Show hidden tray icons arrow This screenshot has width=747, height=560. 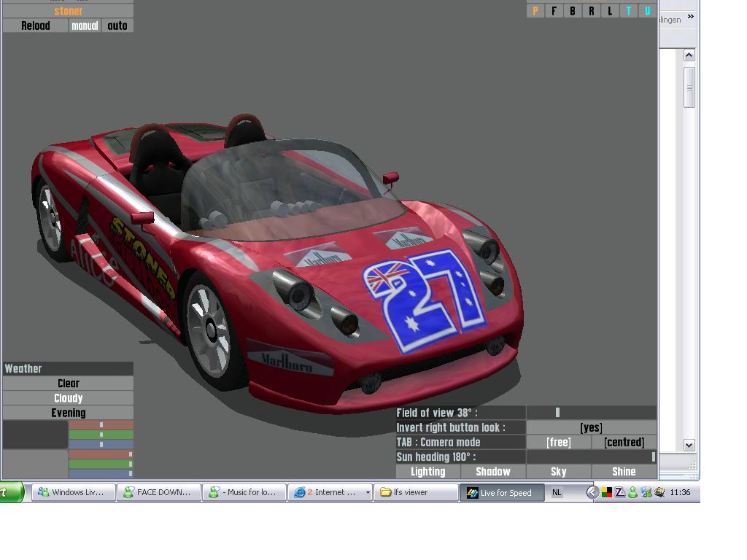592,492
